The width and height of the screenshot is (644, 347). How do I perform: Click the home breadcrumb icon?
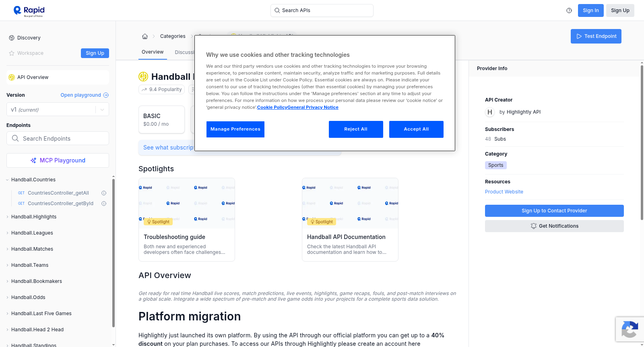click(x=145, y=36)
